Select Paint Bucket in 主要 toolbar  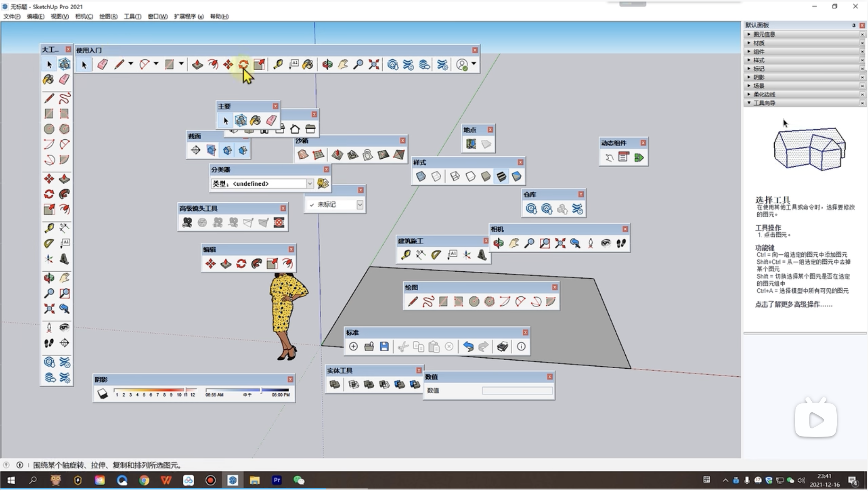pos(255,120)
